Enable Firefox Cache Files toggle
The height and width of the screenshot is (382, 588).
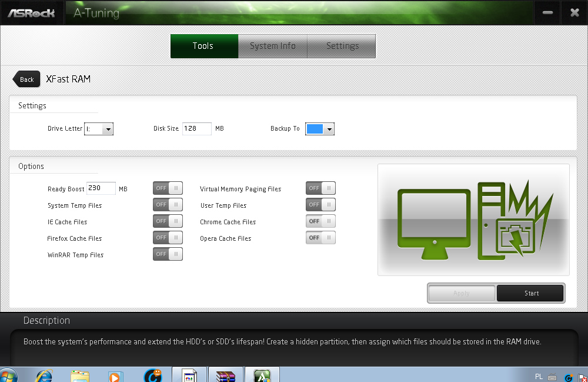coord(168,238)
